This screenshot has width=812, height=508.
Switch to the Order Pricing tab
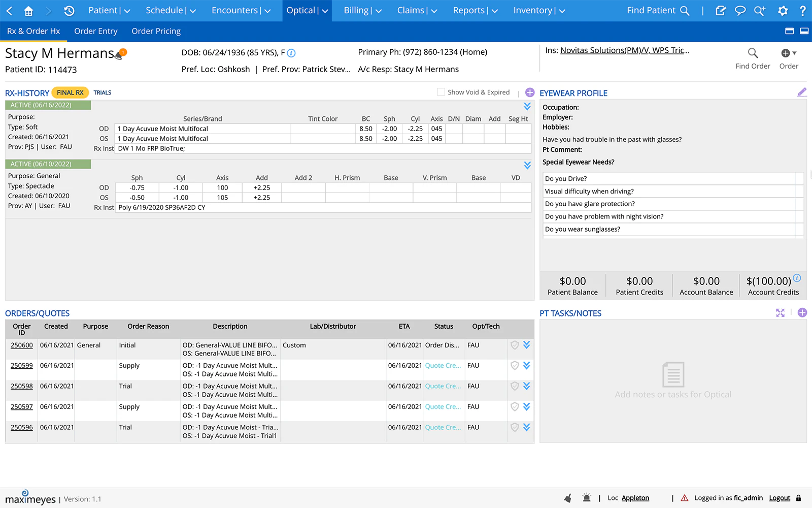tap(156, 31)
